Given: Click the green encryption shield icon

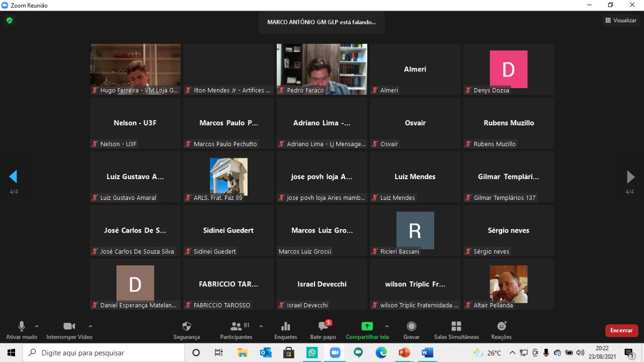Looking at the screenshot, I should pos(9,21).
